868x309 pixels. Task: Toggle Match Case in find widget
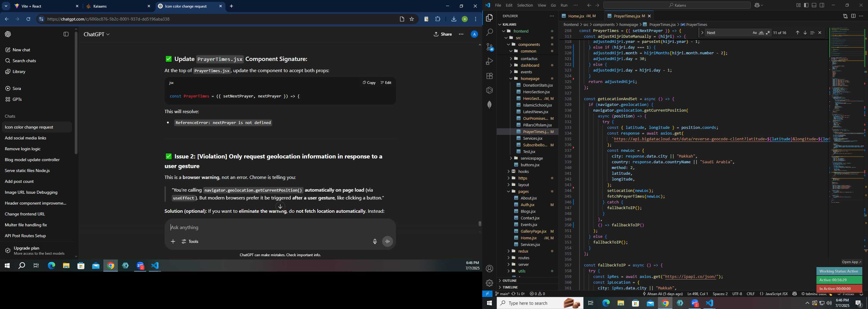tap(754, 33)
